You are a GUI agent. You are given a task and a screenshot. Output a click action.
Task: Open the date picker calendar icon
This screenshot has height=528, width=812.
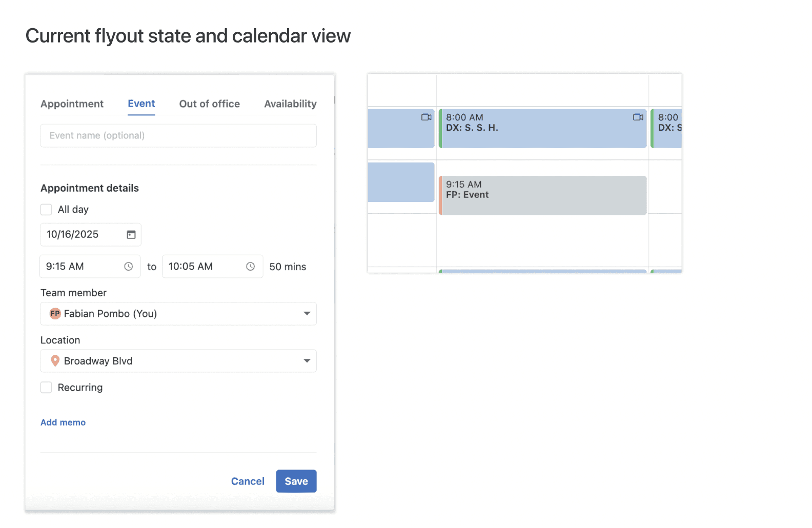[131, 235]
